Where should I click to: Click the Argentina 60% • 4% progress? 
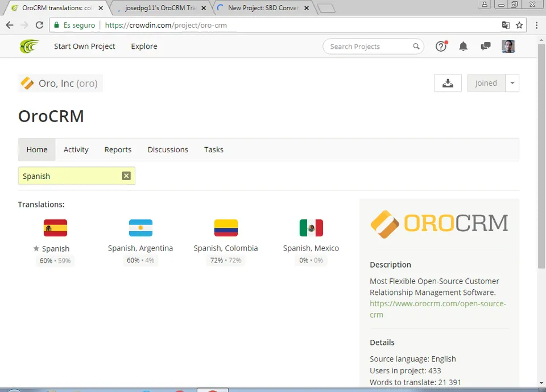(140, 260)
